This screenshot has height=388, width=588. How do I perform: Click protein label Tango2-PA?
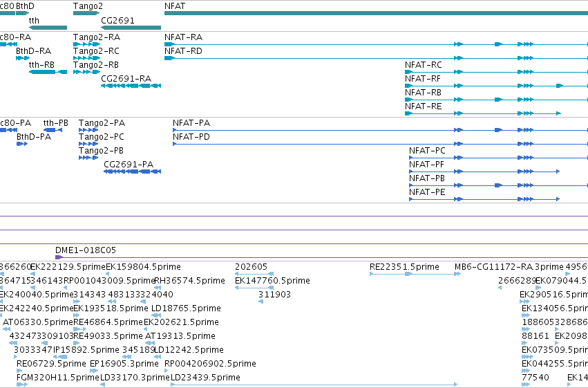tap(102, 123)
